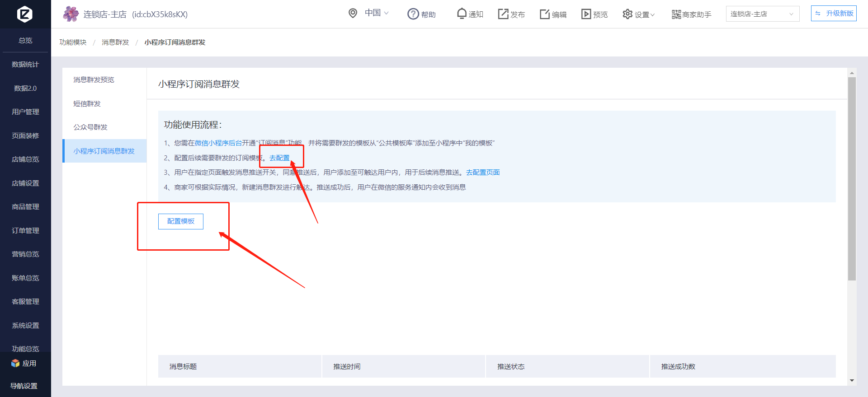Open 导航设置 in the sidebar
Screen dimensions: 868x397
click(24, 386)
